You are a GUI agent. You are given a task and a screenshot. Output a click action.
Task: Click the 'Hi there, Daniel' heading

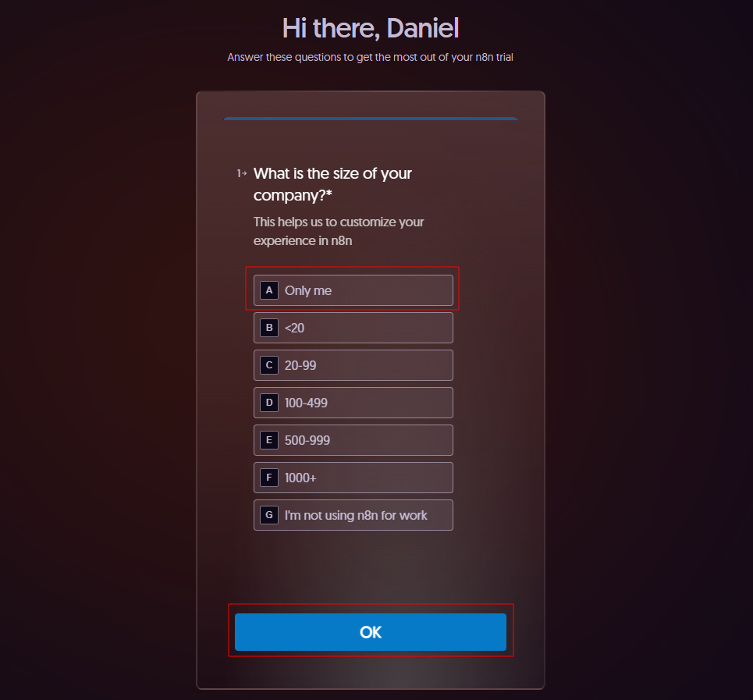(371, 29)
